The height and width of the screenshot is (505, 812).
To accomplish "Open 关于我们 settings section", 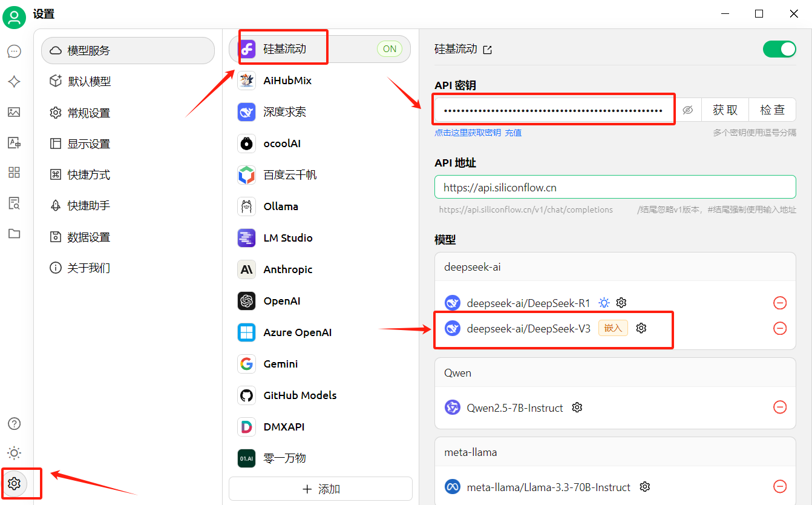I will (x=128, y=268).
